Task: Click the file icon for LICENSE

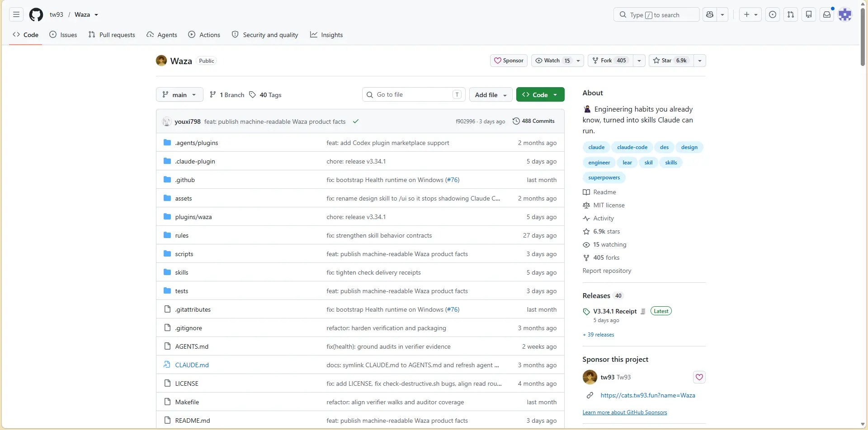Action: point(167,383)
